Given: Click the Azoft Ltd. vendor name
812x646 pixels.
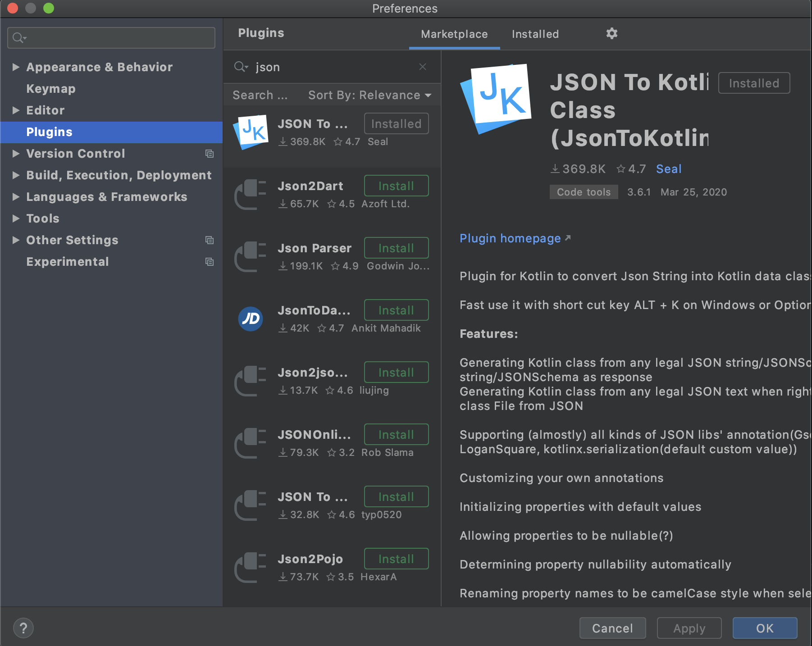Looking at the screenshot, I should click(x=385, y=204).
